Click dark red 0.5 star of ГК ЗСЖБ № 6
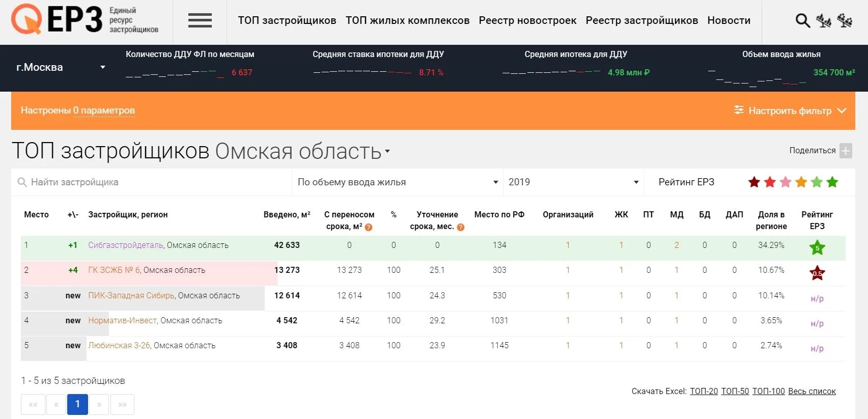The image size is (868, 419). (817, 273)
